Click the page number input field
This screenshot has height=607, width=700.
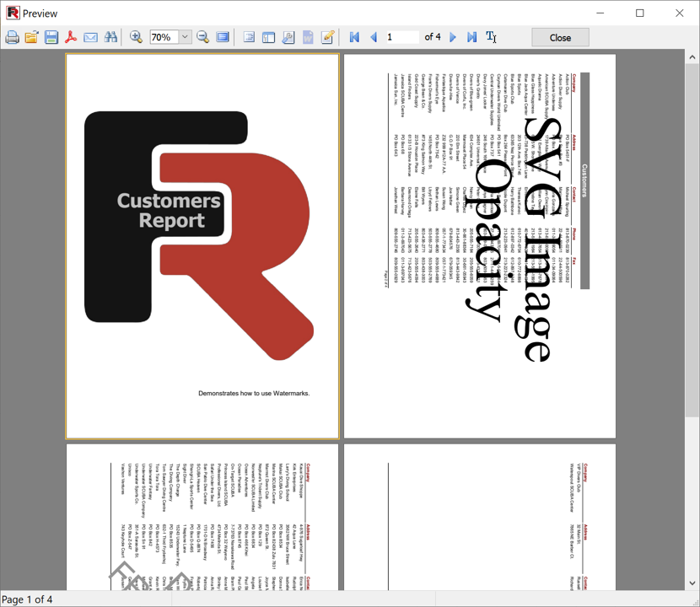(x=401, y=37)
